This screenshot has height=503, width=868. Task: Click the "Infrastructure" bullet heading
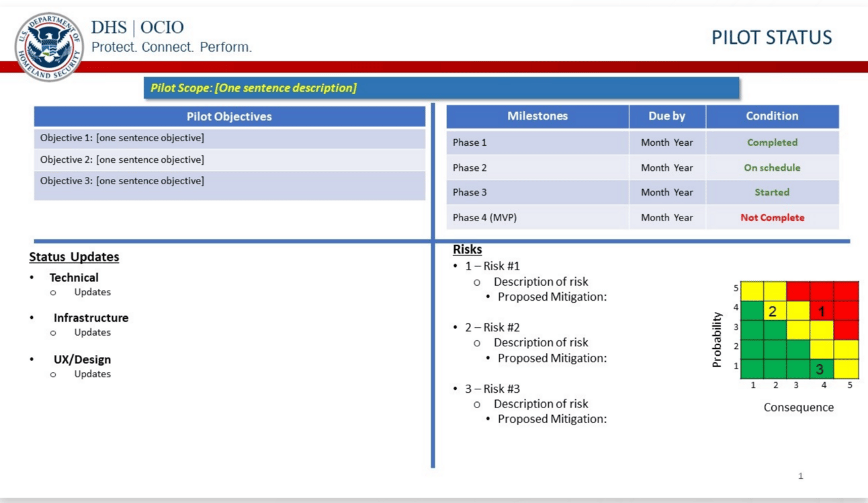click(x=91, y=318)
